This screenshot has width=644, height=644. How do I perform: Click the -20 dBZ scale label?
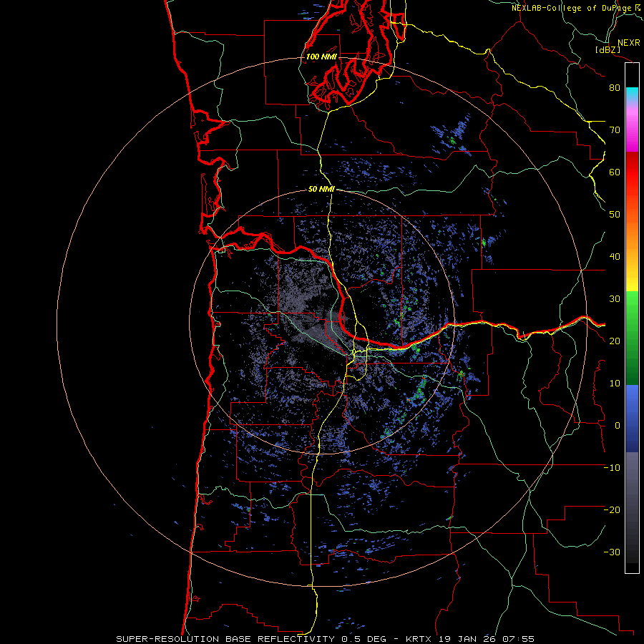click(612, 509)
